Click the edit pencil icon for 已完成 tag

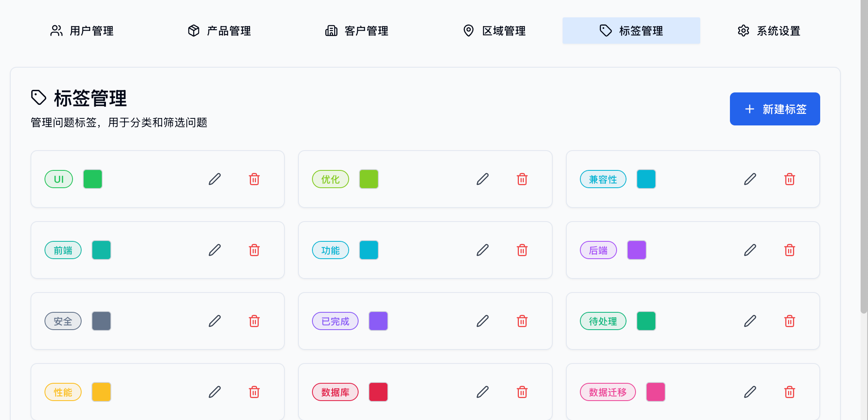483,321
